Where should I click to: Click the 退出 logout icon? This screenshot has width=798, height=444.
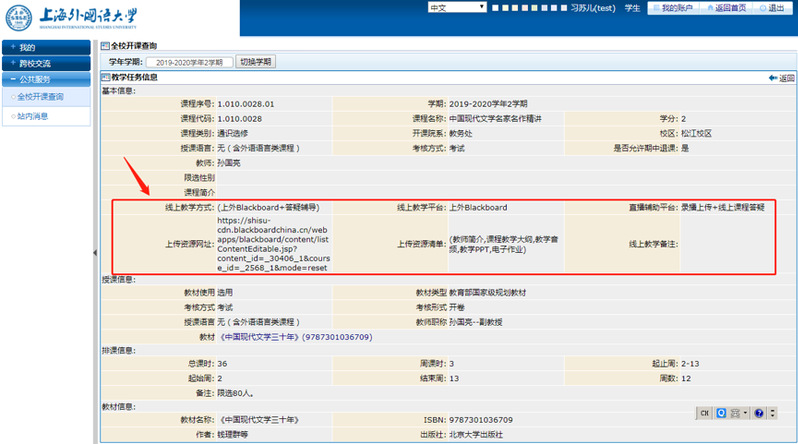tap(761, 8)
